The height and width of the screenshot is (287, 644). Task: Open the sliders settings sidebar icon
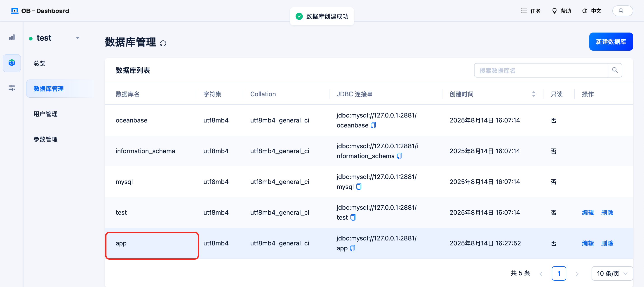12,88
